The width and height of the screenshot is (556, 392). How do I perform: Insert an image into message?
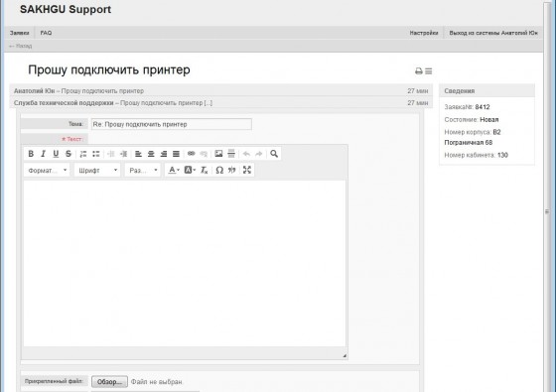pos(218,154)
